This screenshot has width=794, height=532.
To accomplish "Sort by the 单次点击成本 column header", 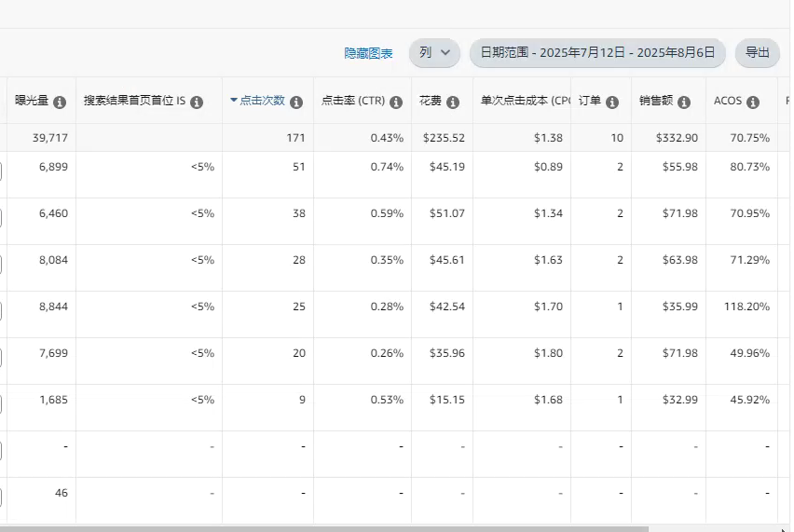I will (x=526, y=101).
